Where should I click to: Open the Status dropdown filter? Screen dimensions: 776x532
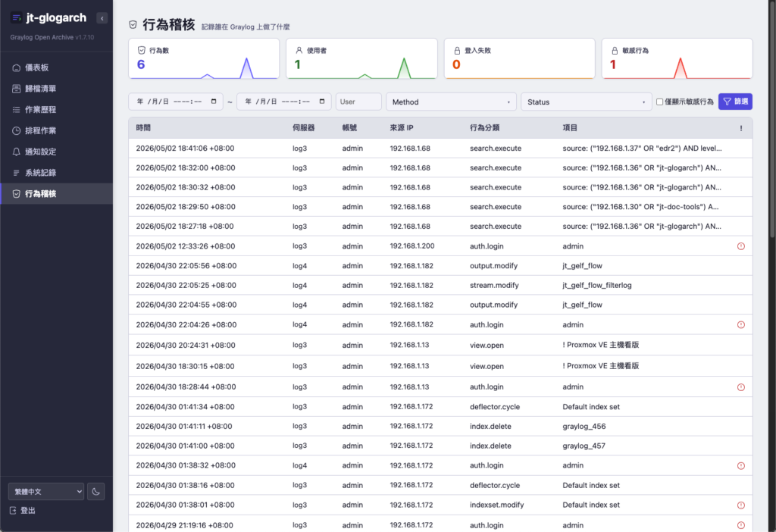coord(586,102)
